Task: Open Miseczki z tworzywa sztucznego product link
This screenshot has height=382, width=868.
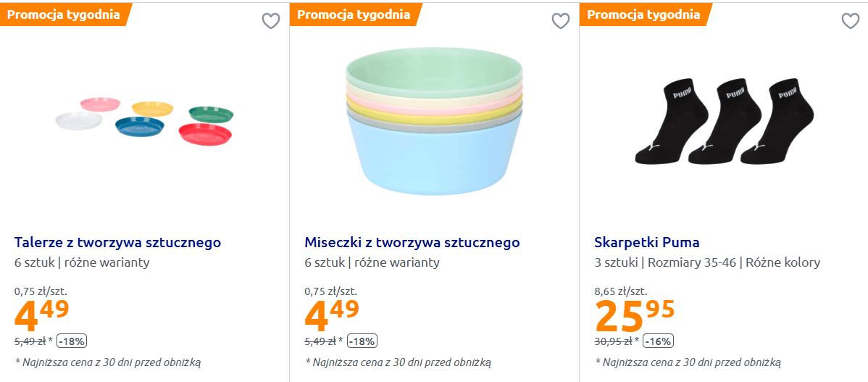Action: [412, 242]
